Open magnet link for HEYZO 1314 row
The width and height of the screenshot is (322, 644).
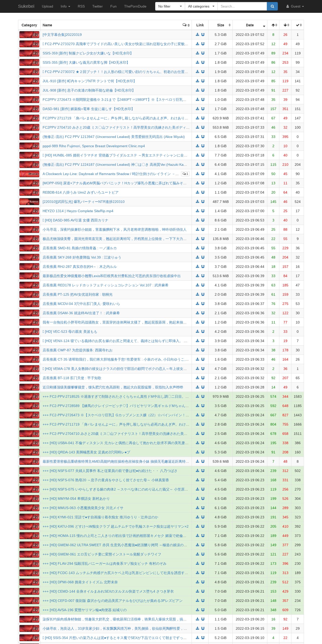tap(203, 211)
